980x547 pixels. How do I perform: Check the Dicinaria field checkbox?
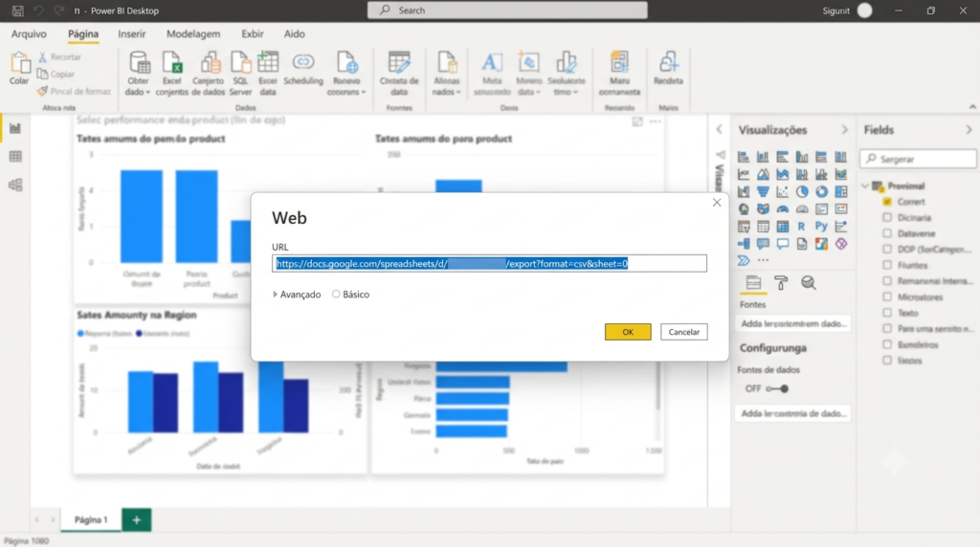pyautogui.click(x=887, y=217)
